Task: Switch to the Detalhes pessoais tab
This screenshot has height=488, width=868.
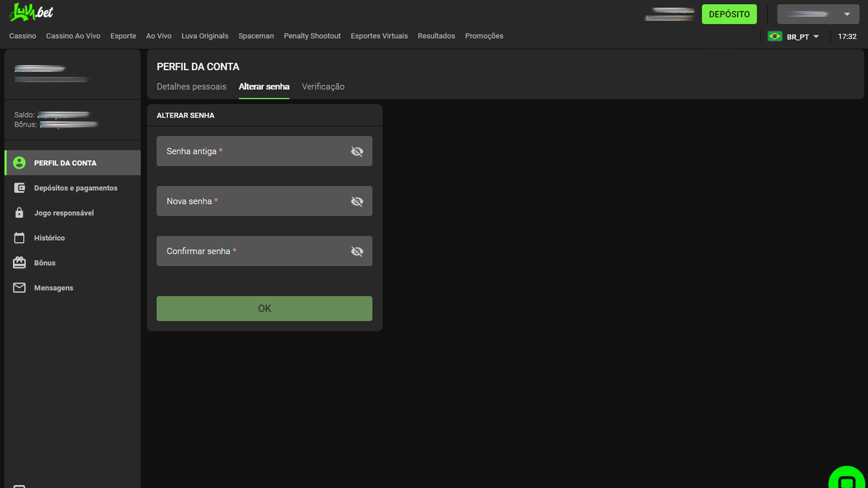Action: (191, 86)
